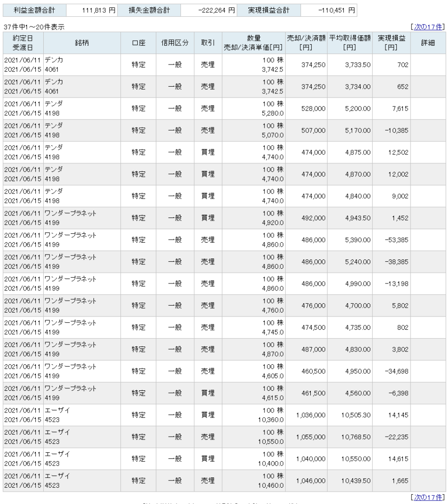Click the realized loss value -53,385
This screenshot has width=448, height=504.
(x=397, y=240)
